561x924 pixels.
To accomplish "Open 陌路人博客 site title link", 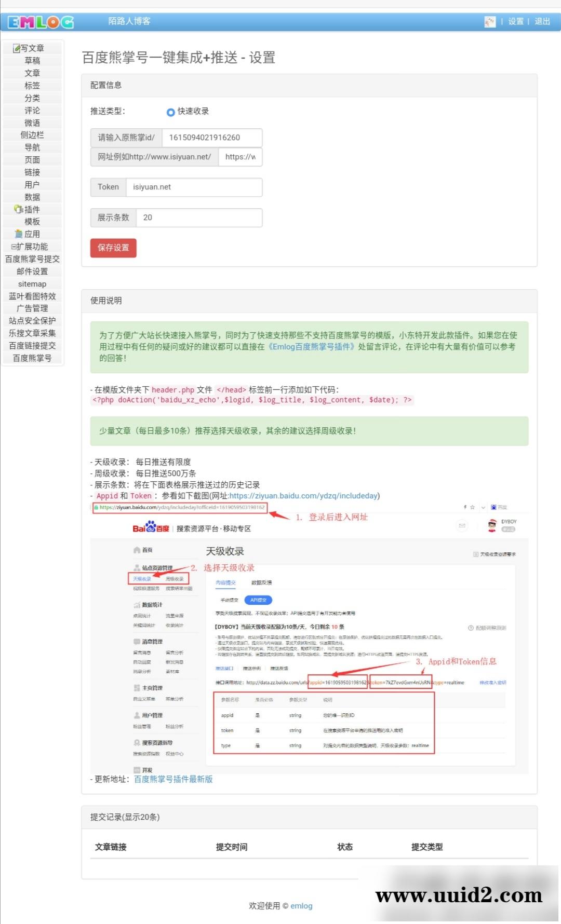I will (129, 21).
